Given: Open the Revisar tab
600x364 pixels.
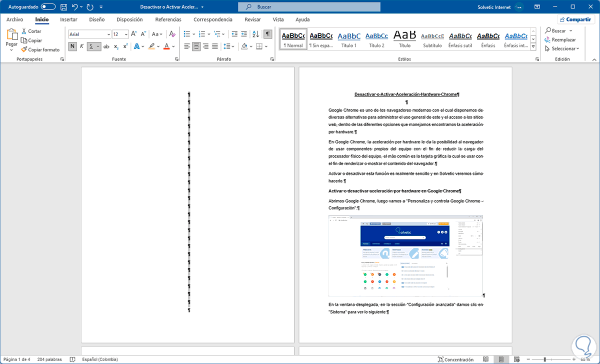Looking at the screenshot, I should point(252,19).
